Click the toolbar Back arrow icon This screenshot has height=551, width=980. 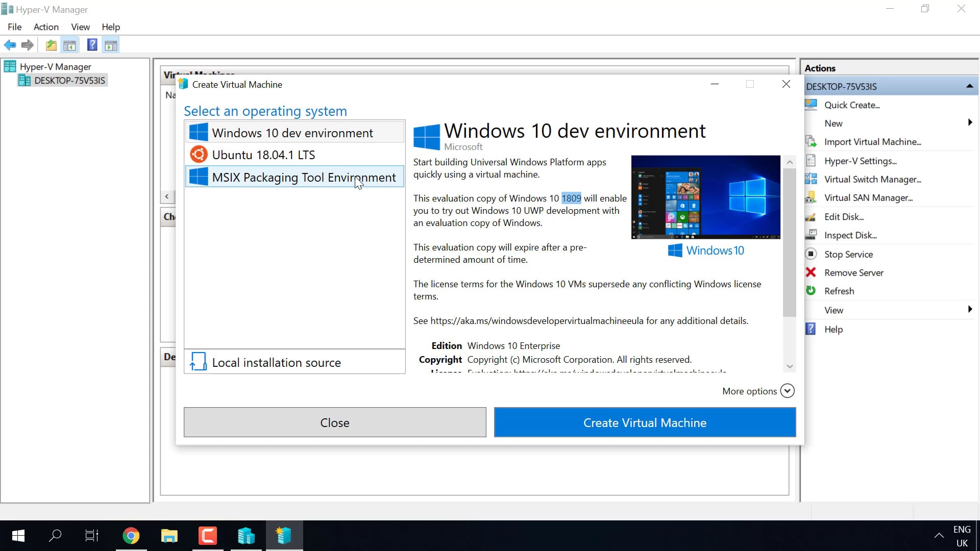click(x=10, y=45)
